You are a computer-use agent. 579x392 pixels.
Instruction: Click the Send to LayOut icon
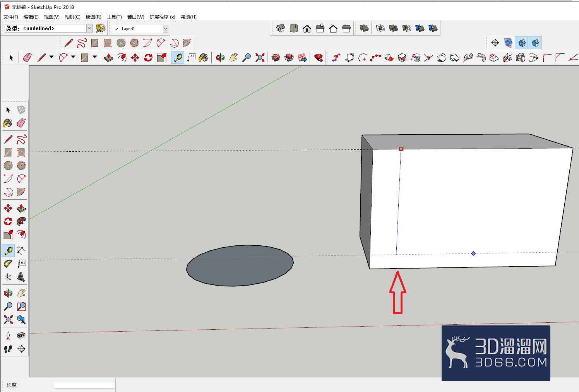point(302,58)
